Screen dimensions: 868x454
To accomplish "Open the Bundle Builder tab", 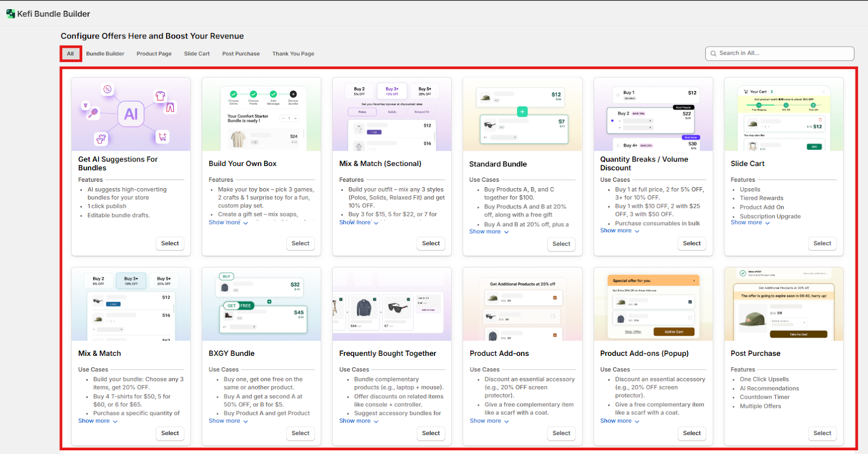I will click(x=105, y=54).
